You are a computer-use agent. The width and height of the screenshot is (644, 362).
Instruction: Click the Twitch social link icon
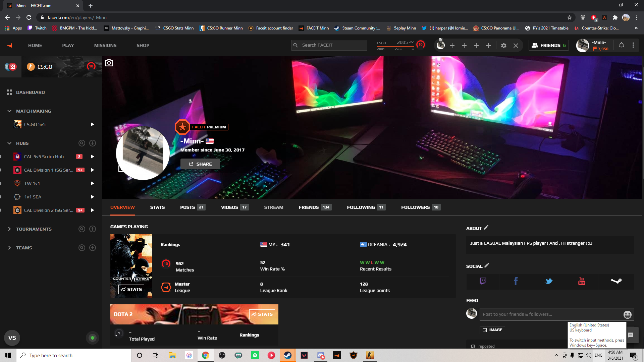tap(483, 281)
